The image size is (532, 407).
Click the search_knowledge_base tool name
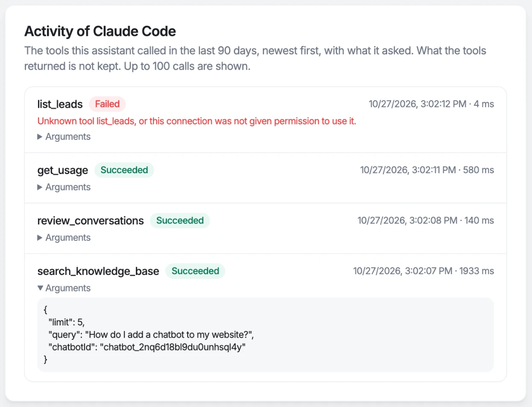[x=98, y=271]
